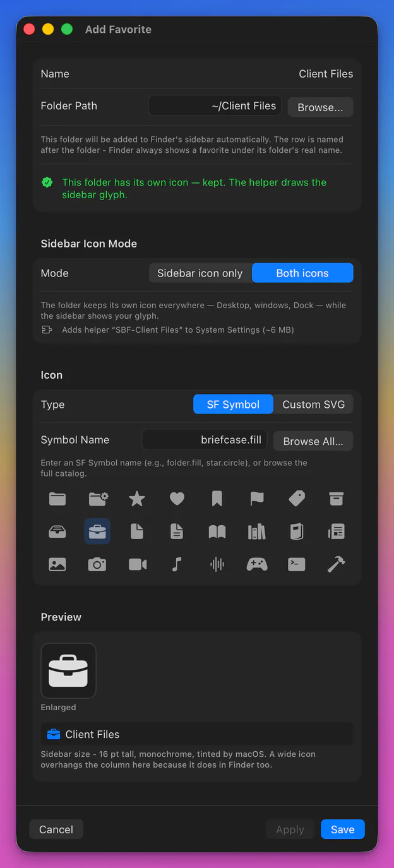Screen dimensions: 394x868
Task: Click Browse... to pick the folder path
Action: pyautogui.click(x=320, y=107)
